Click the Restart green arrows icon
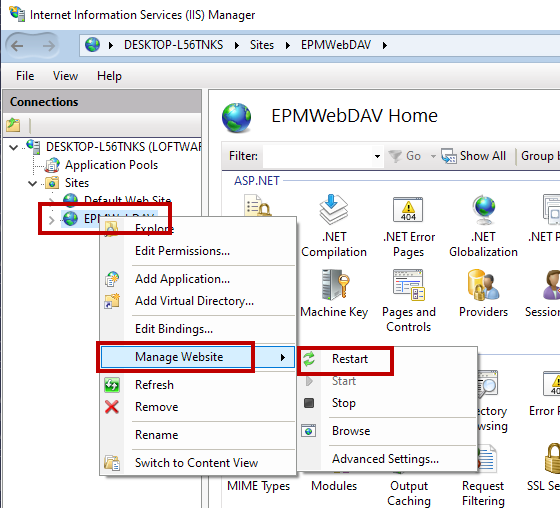The width and height of the screenshot is (560, 508). point(309,359)
